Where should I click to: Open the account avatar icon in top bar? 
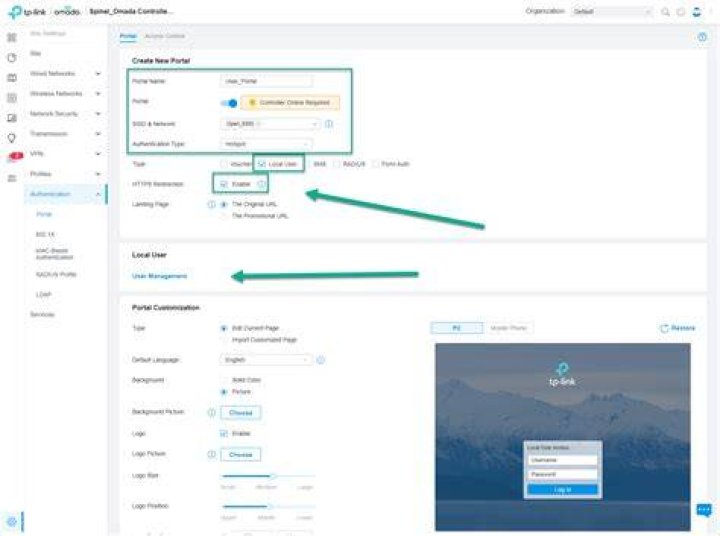697,12
